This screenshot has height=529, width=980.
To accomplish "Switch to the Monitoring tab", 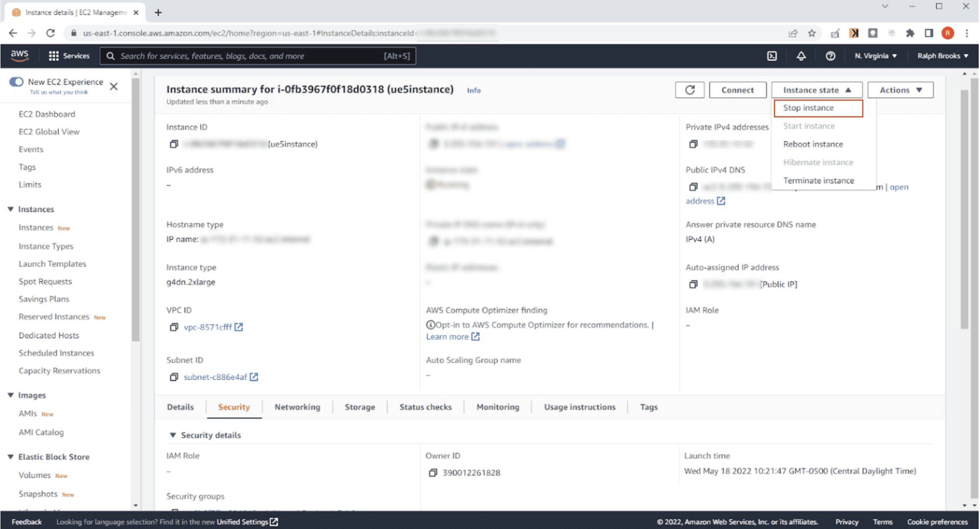I will [498, 407].
